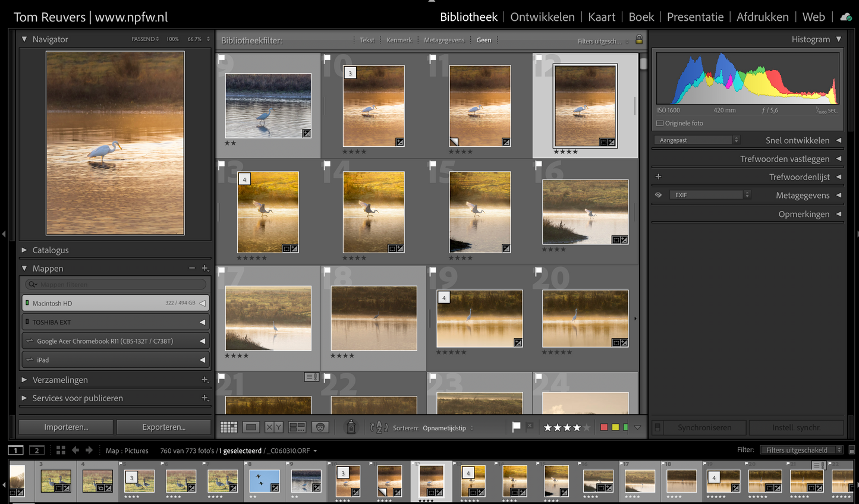Apply green color label

click(x=625, y=427)
